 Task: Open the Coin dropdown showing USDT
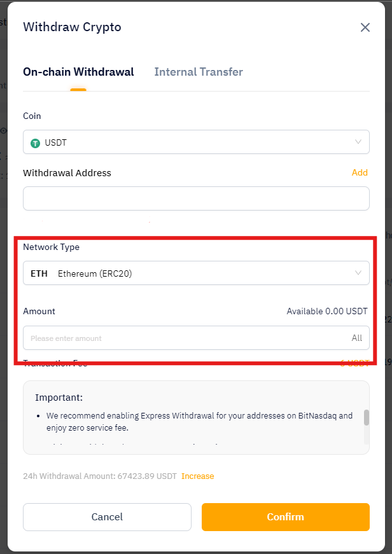coord(196,142)
